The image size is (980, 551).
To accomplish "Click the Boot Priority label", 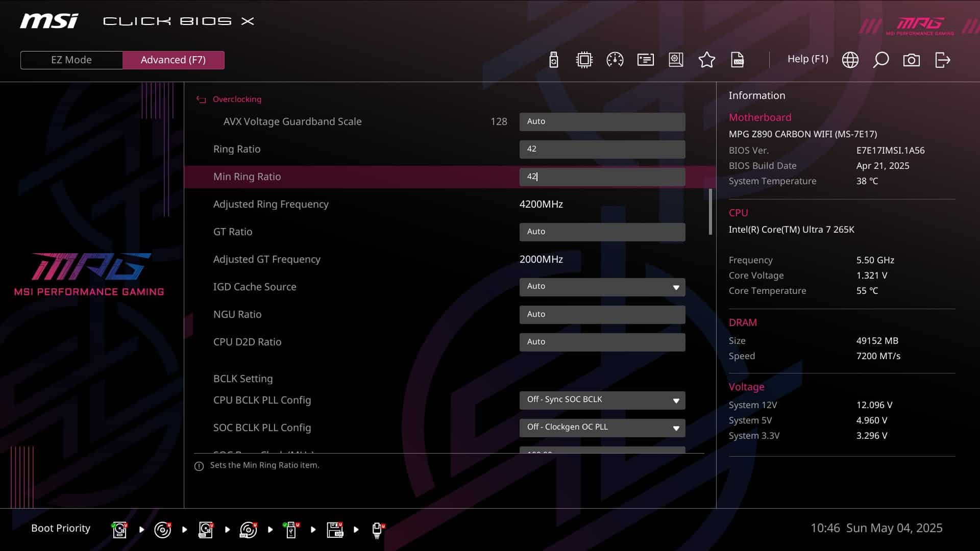I will (x=61, y=528).
